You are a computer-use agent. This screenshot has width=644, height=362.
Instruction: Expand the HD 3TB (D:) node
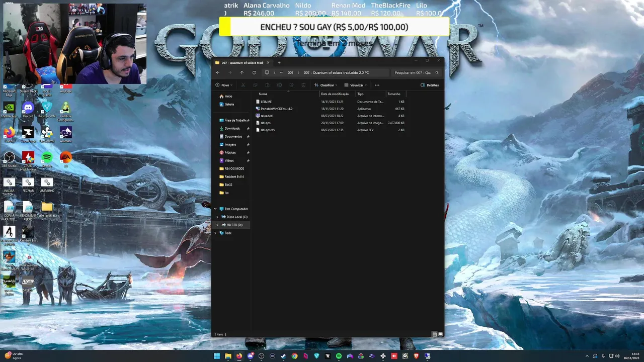coord(217,225)
